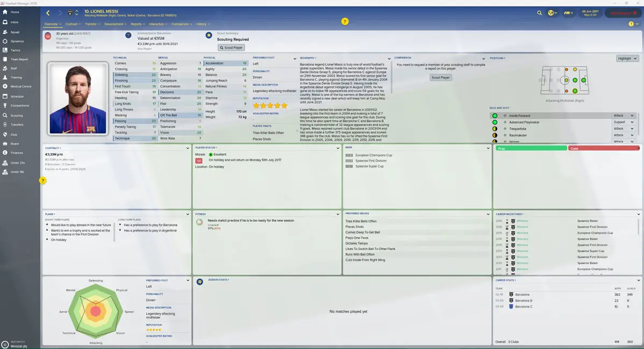Select the striker position dot on pitch
This screenshot has width=644, height=349.
click(584, 80)
